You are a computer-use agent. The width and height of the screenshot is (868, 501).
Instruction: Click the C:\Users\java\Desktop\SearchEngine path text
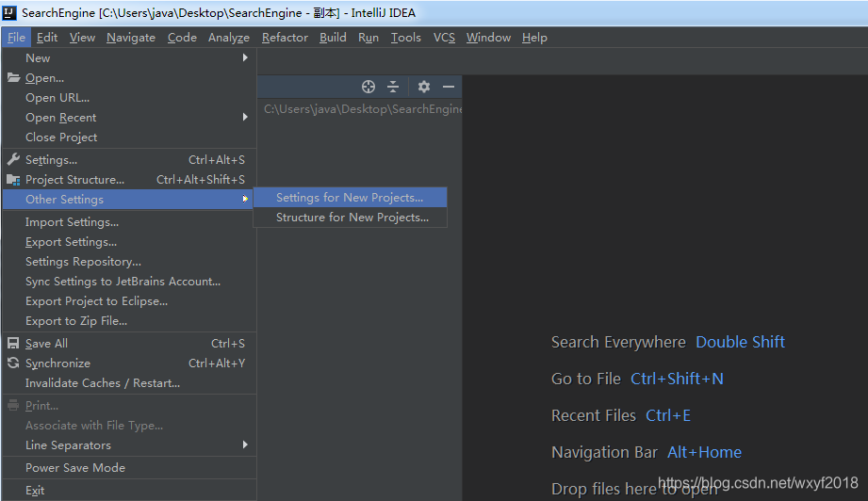(363, 109)
